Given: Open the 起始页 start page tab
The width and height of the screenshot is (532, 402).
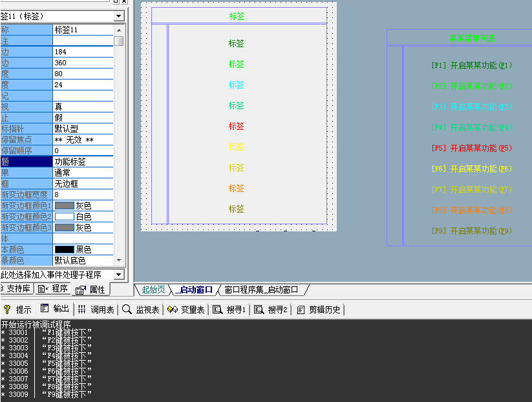Looking at the screenshot, I should 153,290.
